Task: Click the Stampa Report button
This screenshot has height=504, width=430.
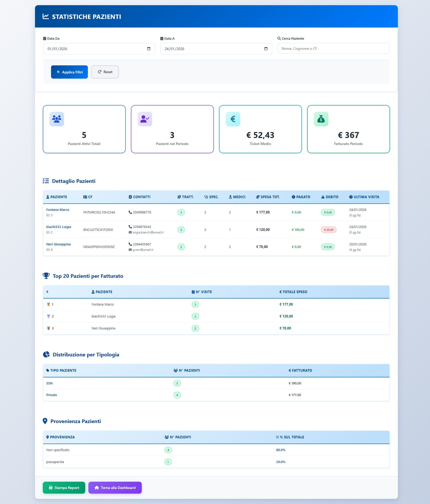Action: (x=64, y=487)
